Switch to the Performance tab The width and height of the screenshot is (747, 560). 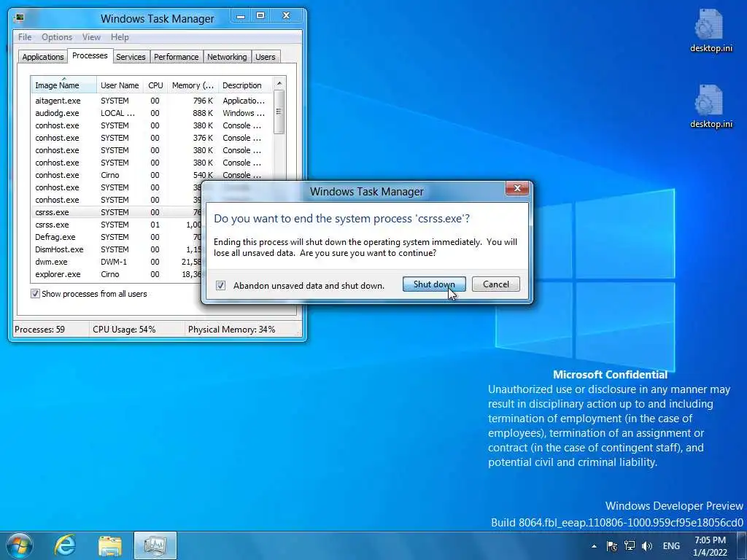coord(177,57)
